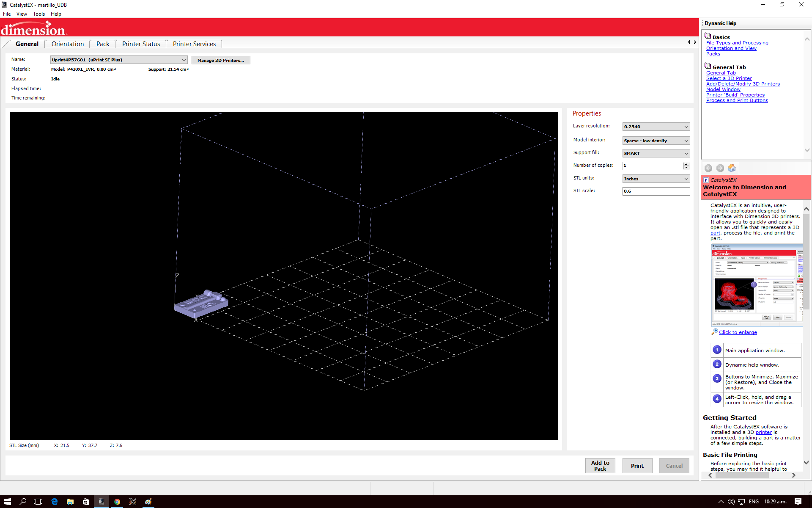Open the Tools menu
Viewport: 812px width, 508px height.
(x=39, y=14)
